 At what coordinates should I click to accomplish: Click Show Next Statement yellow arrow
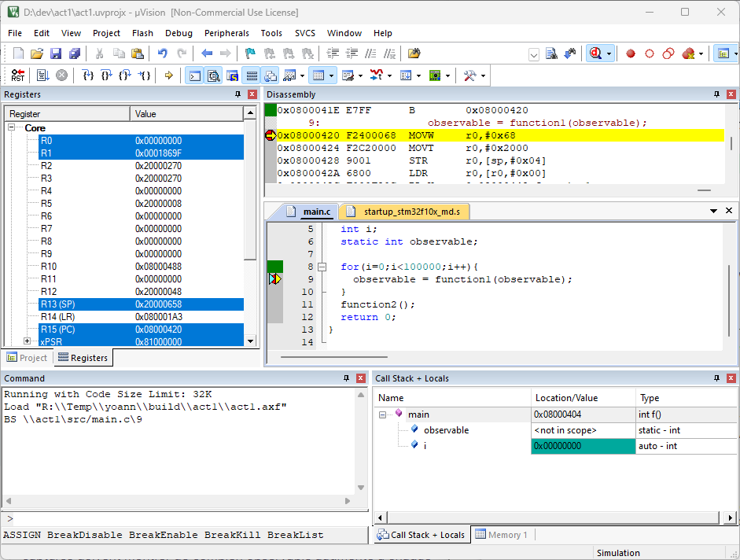(x=168, y=76)
